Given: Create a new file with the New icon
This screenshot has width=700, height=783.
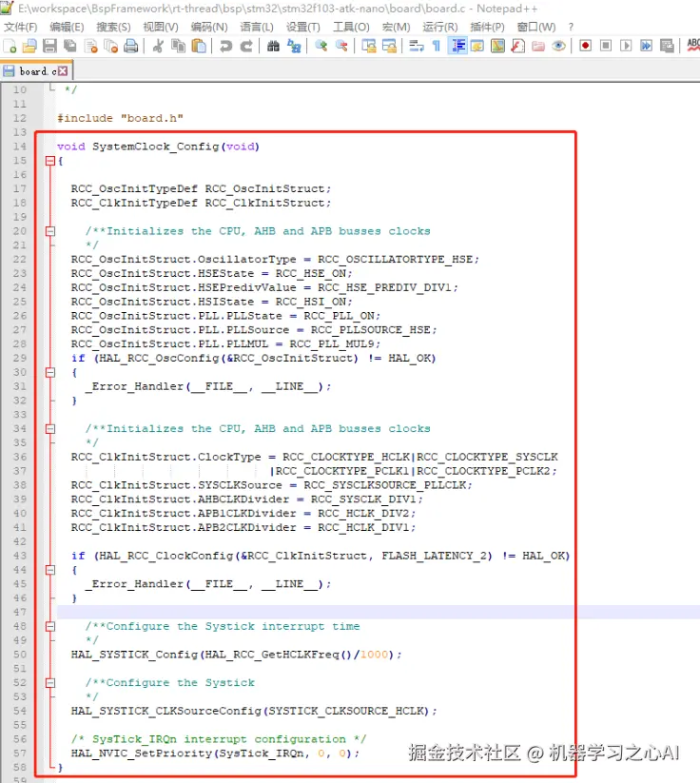Looking at the screenshot, I should pyautogui.click(x=10, y=46).
